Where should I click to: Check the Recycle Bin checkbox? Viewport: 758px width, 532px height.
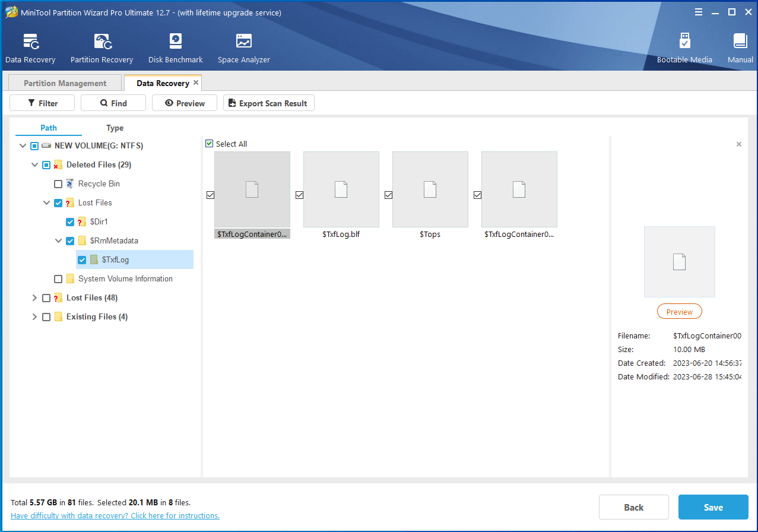point(58,183)
